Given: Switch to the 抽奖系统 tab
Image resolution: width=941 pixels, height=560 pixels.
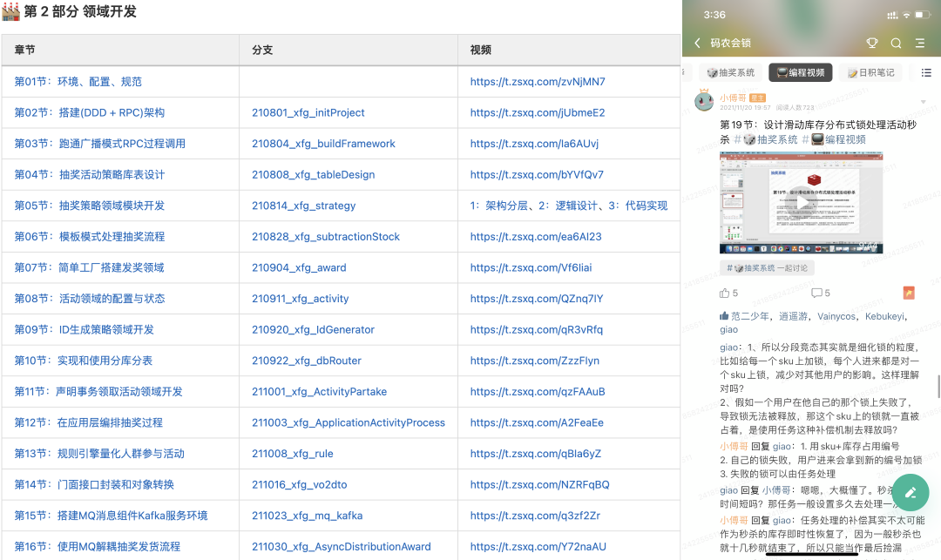Looking at the screenshot, I should click(x=732, y=71).
